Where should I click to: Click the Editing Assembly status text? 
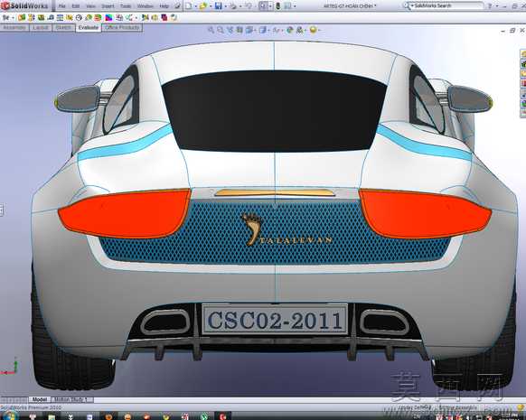tap(458, 407)
